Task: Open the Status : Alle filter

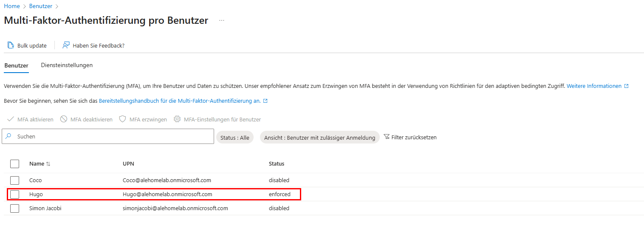Action: (x=234, y=138)
